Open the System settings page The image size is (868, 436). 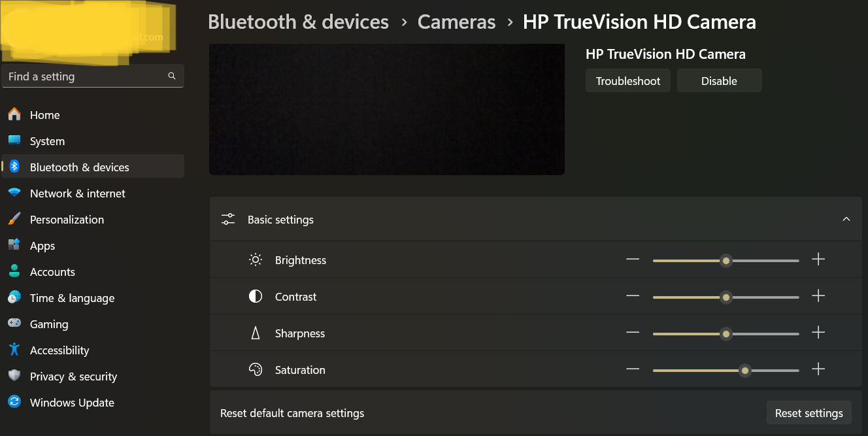pyautogui.click(x=93, y=141)
